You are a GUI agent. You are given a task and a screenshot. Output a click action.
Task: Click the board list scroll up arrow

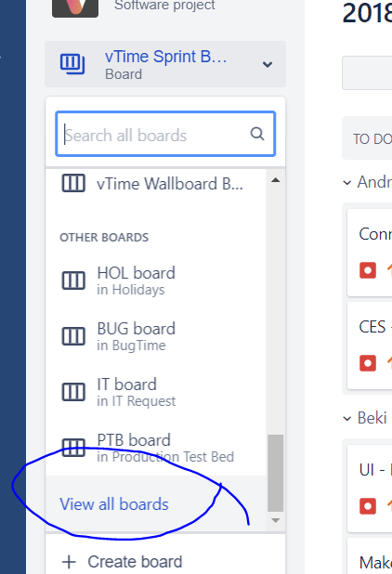tap(276, 180)
